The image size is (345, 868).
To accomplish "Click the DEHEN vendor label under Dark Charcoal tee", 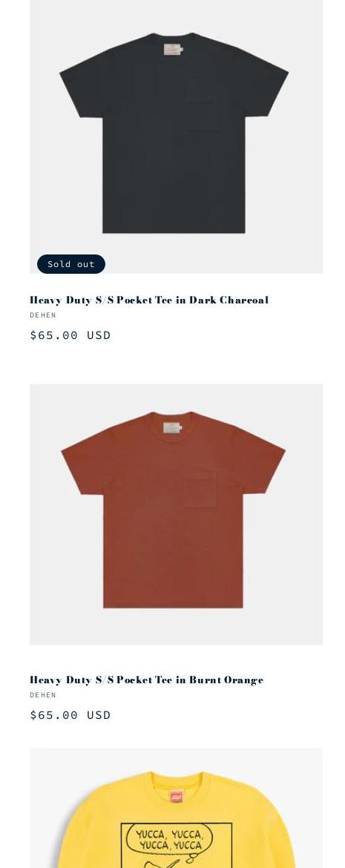I will pyautogui.click(x=43, y=315).
